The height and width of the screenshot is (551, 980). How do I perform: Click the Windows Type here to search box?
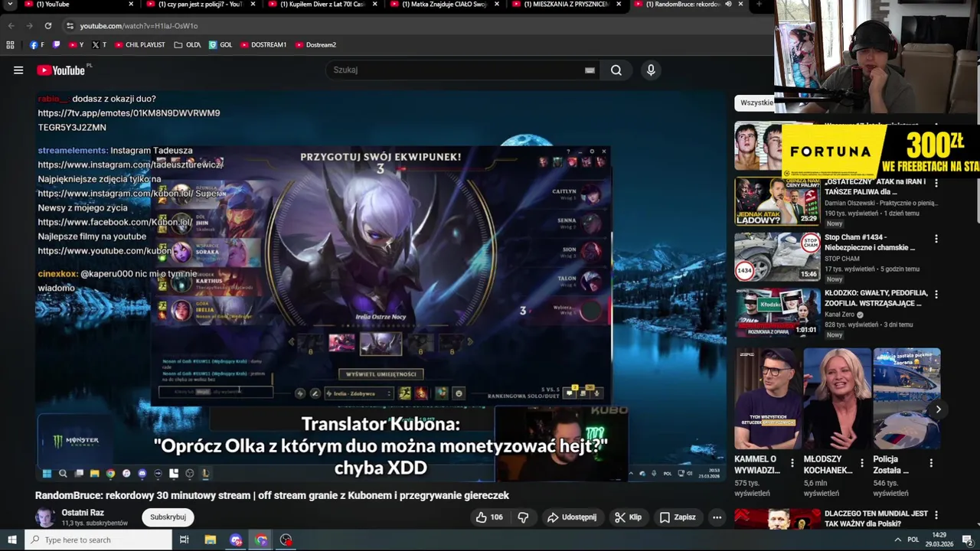point(99,540)
